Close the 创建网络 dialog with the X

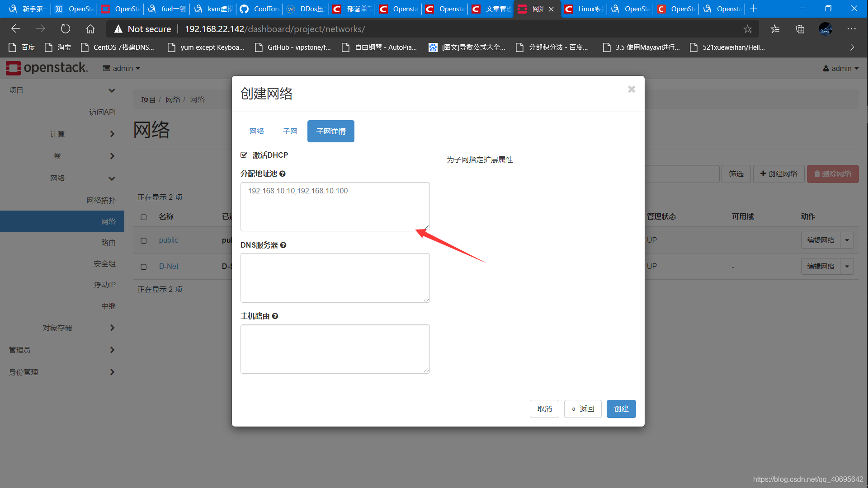point(632,89)
